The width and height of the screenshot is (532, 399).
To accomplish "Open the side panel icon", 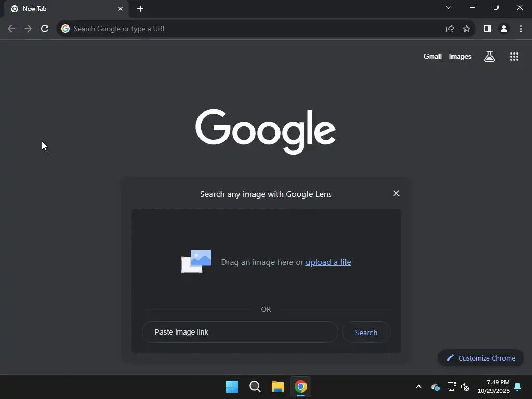I will [x=487, y=29].
